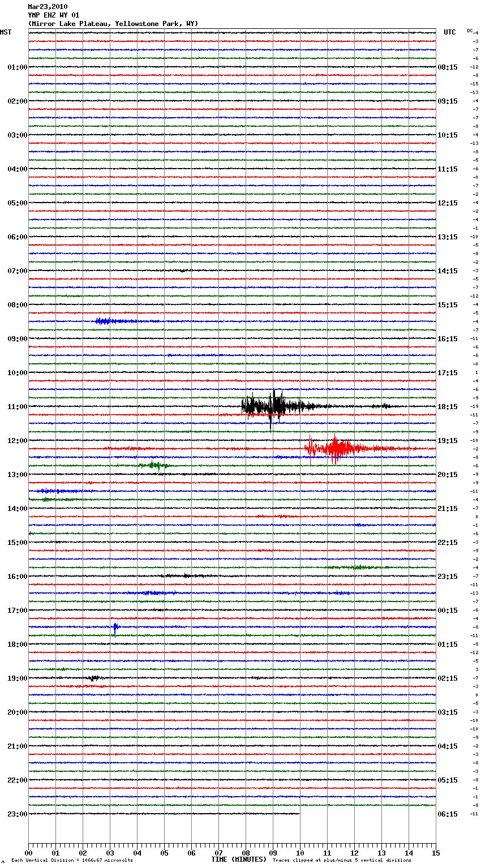481x868 pixels.
Task: Select the 19:00 MST time label
Action: [17, 678]
